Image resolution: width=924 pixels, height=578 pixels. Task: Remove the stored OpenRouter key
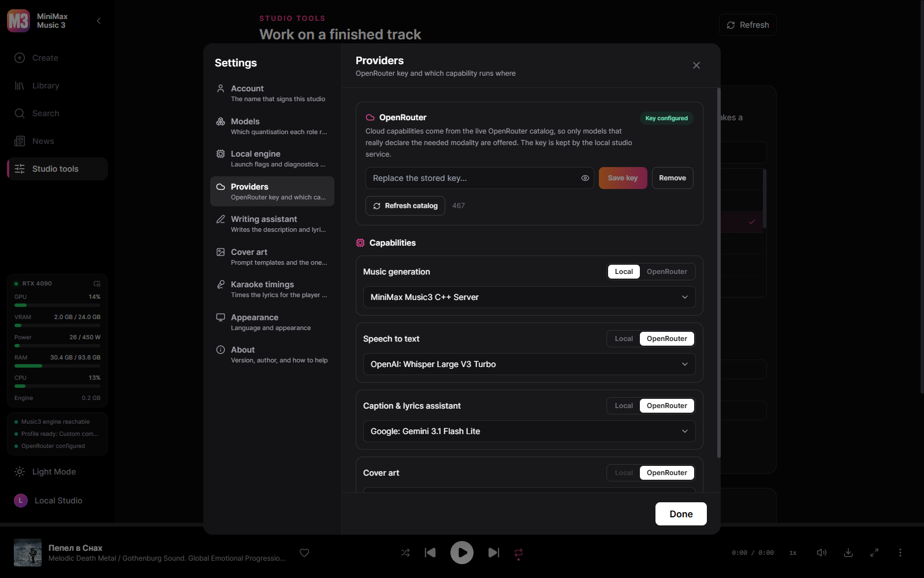pos(672,178)
